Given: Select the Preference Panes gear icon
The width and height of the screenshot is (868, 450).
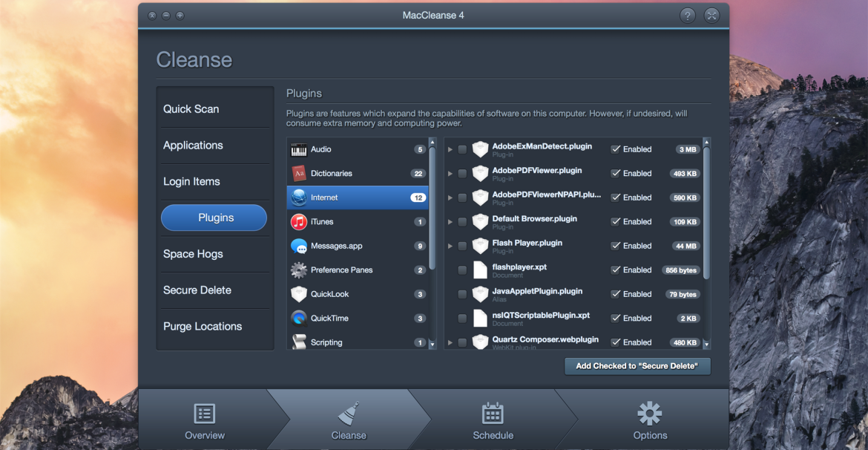Looking at the screenshot, I should tap(299, 270).
